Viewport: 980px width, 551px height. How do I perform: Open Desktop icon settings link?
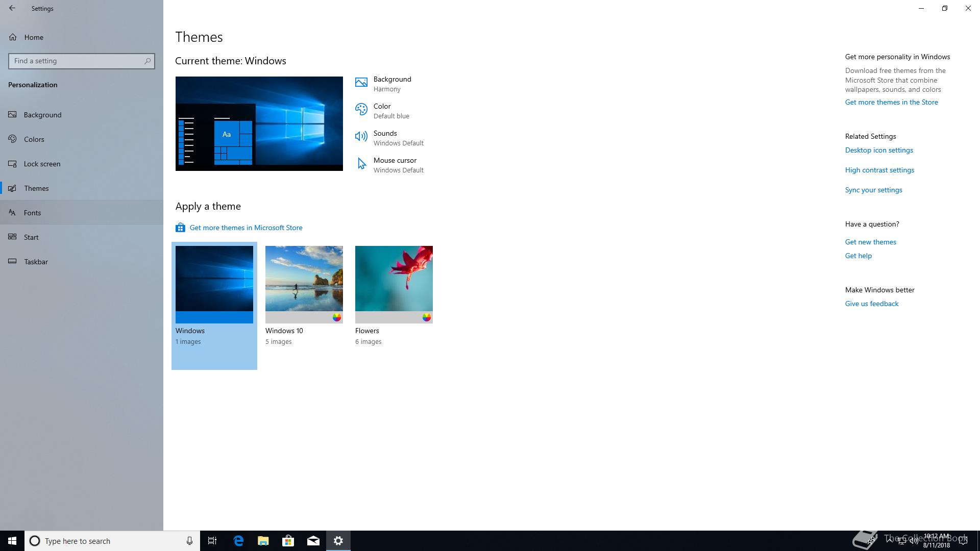tap(878, 150)
